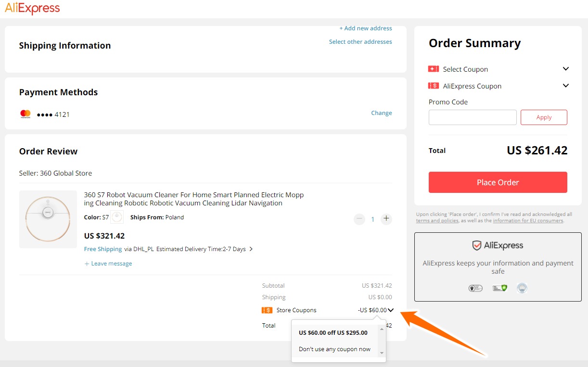588x367 pixels.
Task: Click the Ships From: Poland text
Action: [x=157, y=217]
